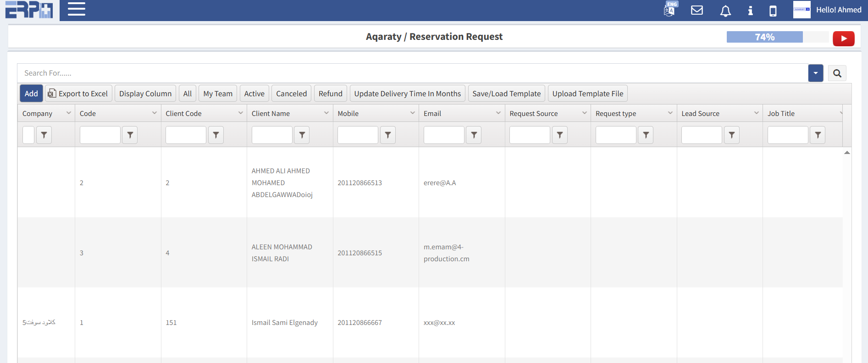Click the magnifying glass search button
The width and height of the screenshot is (868, 363).
[x=837, y=73]
